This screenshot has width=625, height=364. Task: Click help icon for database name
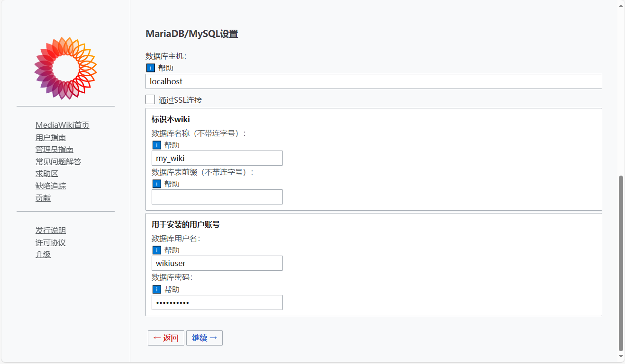(x=157, y=145)
